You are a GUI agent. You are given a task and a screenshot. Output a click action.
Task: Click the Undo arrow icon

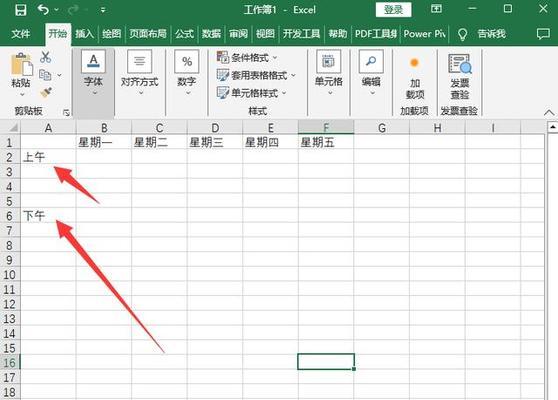[x=43, y=10]
